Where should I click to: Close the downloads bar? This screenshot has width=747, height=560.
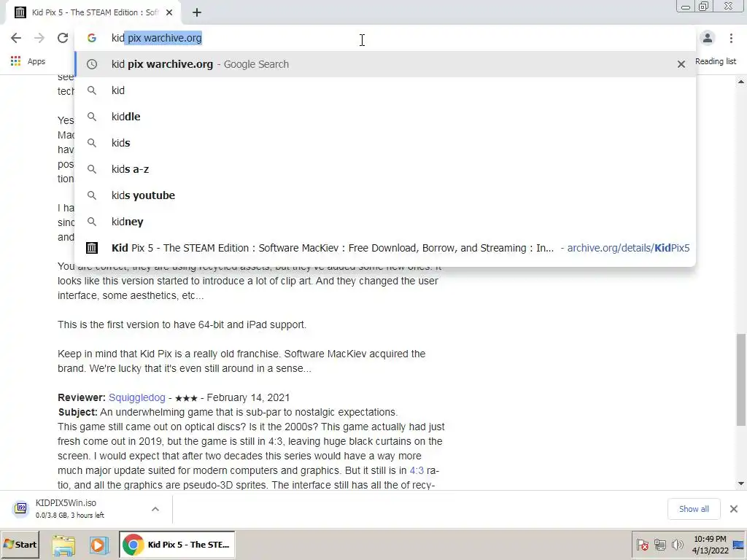click(734, 509)
